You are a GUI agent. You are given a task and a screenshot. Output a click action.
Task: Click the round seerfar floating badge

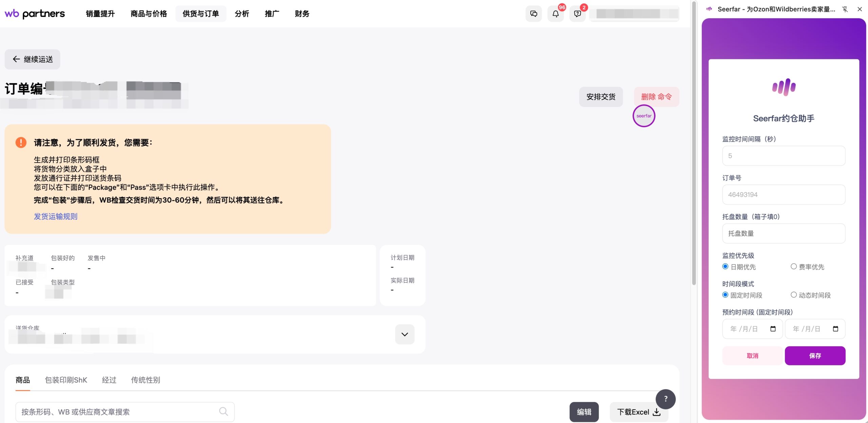click(x=644, y=116)
